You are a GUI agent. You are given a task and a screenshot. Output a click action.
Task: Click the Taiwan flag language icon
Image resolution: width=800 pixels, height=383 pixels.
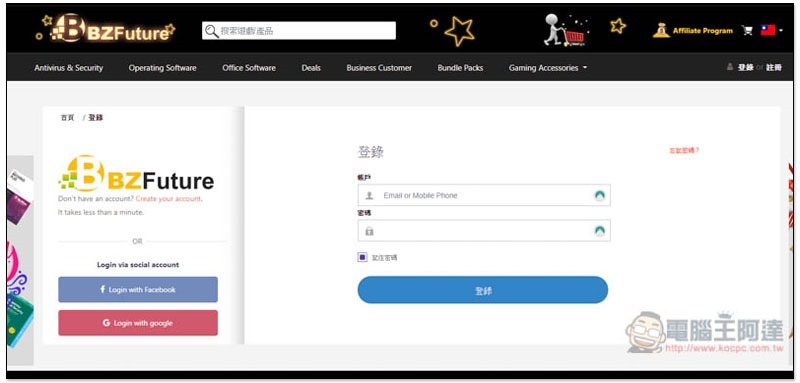767,30
